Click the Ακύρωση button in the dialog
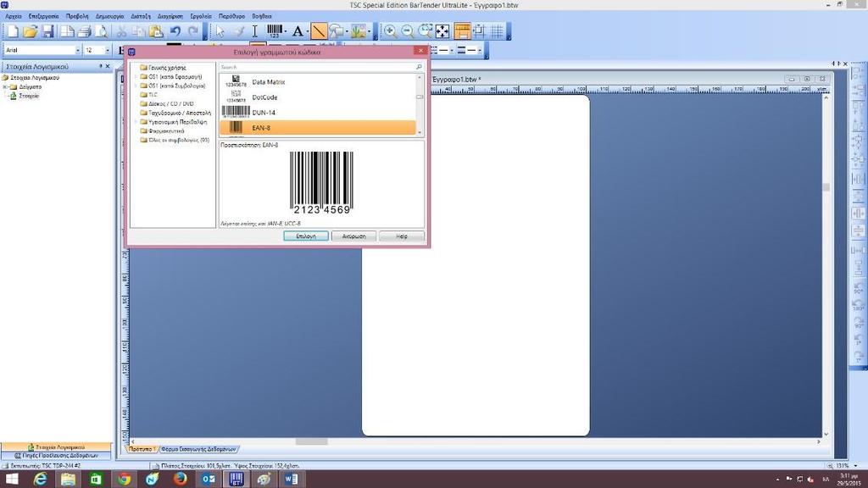 point(353,236)
